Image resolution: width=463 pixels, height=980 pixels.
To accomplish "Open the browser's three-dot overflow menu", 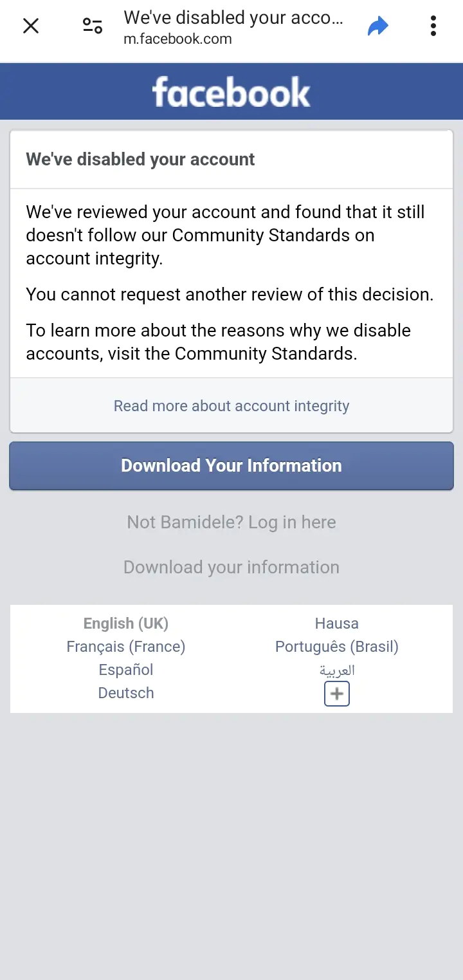I will (433, 26).
